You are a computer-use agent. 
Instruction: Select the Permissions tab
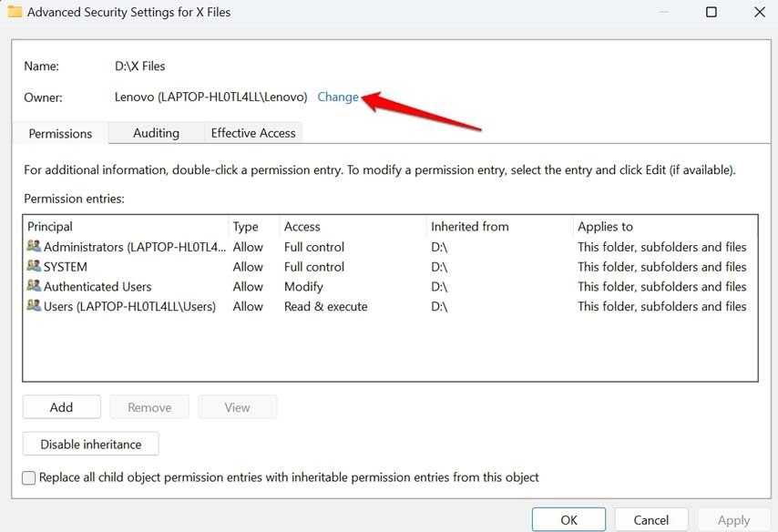60,134
